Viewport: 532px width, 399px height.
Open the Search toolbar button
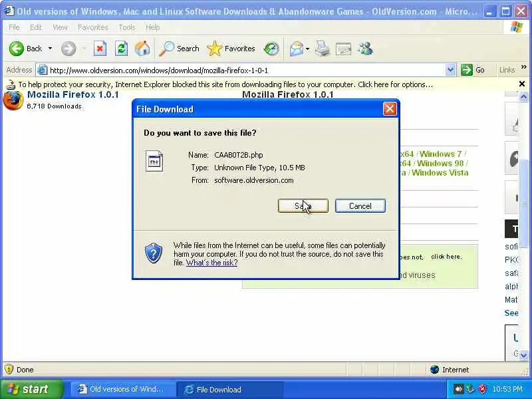[179, 49]
